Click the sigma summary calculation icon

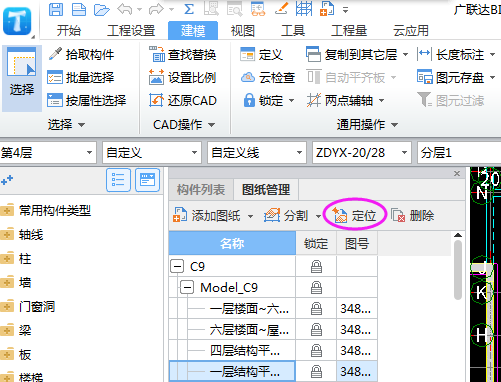click(x=189, y=9)
